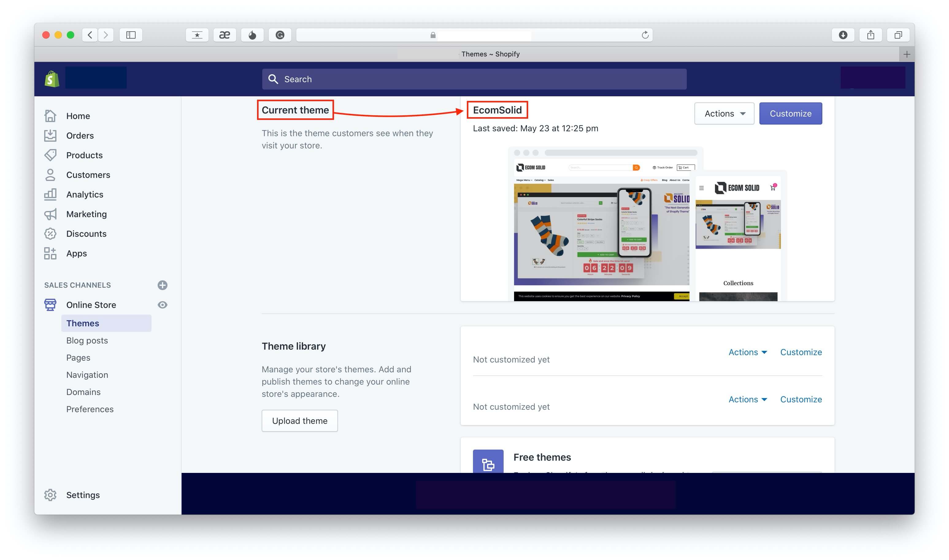Click the EcomSolid mobile preview thumbnail
Viewport: 949px width, 560px height.
click(x=738, y=236)
